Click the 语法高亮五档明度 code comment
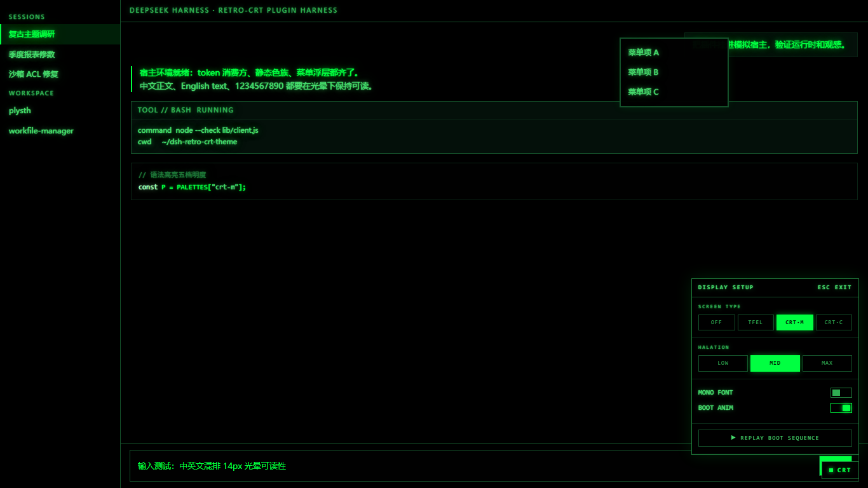The image size is (868, 488). (x=172, y=175)
